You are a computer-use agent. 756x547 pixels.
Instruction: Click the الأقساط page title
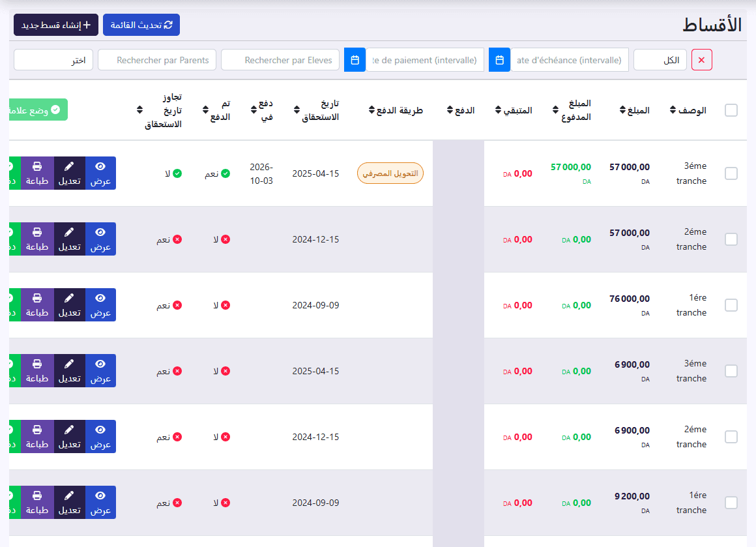pyautogui.click(x=712, y=25)
